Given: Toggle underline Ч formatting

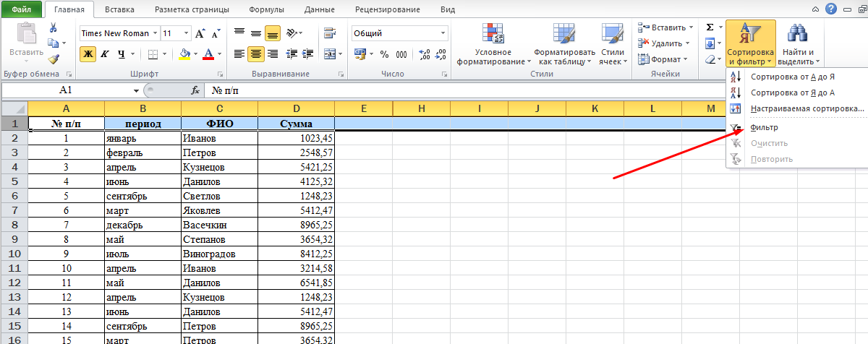Looking at the screenshot, I should (x=121, y=54).
